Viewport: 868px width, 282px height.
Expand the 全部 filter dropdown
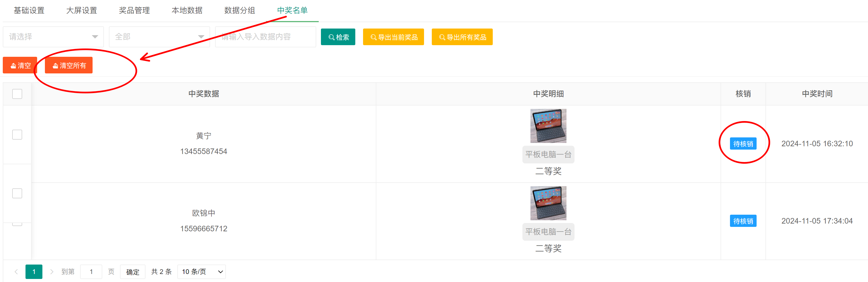(159, 37)
